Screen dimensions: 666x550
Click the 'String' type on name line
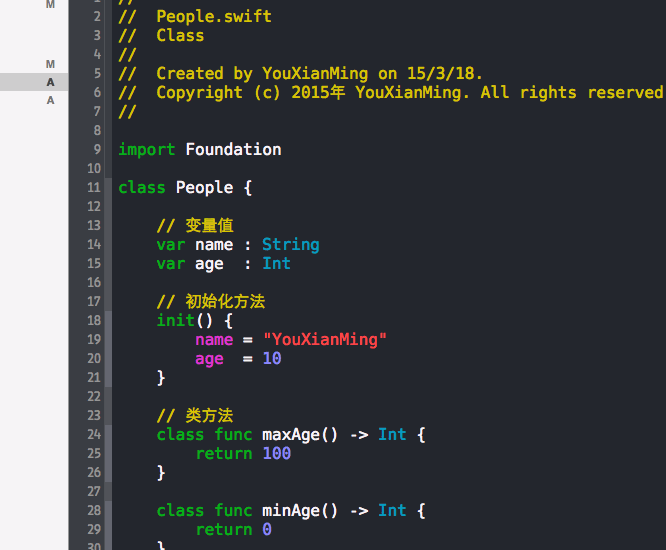291,245
